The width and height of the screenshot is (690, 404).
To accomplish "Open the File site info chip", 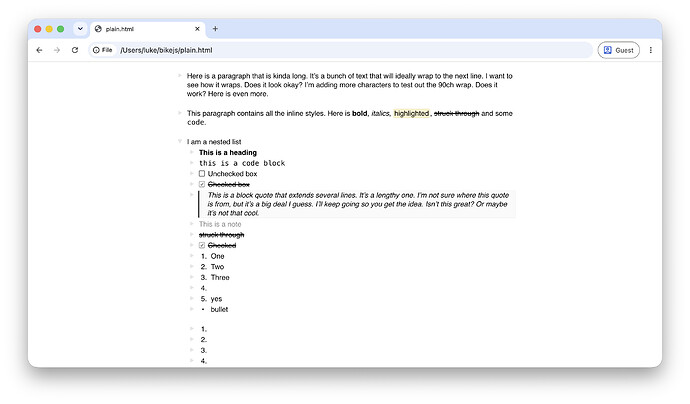I will (x=103, y=50).
